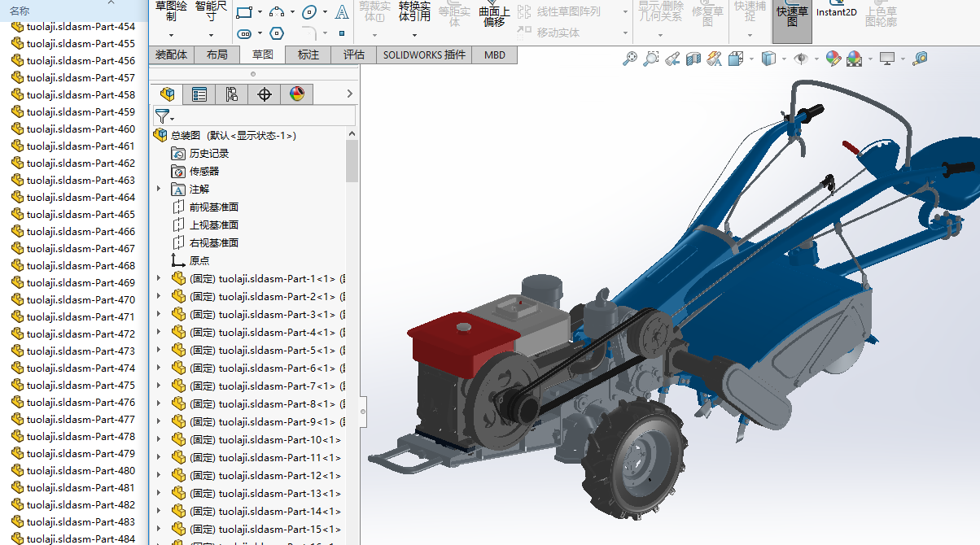Open the DimXpertManager crosshair tab
This screenshot has height=545, width=980.
coord(264,94)
